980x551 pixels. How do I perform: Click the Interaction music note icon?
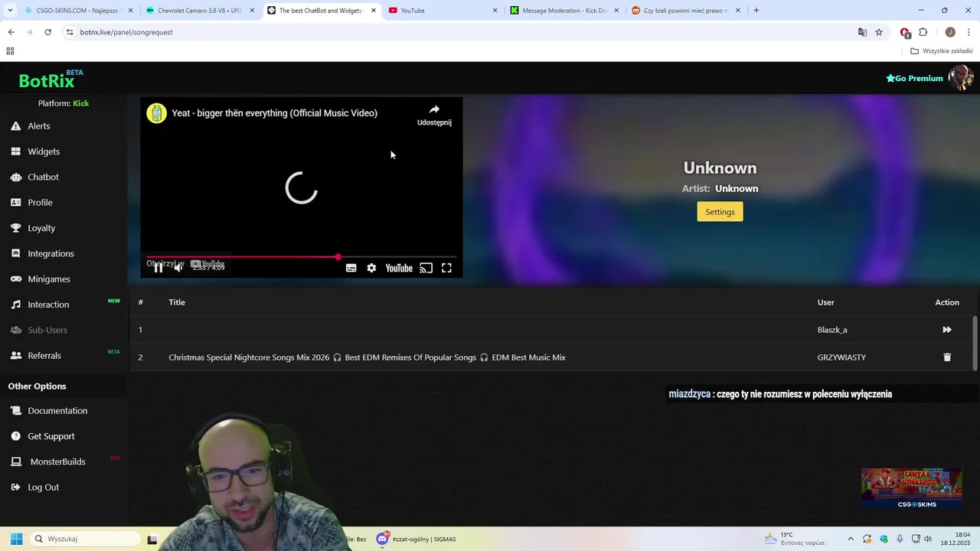[15, 305]
